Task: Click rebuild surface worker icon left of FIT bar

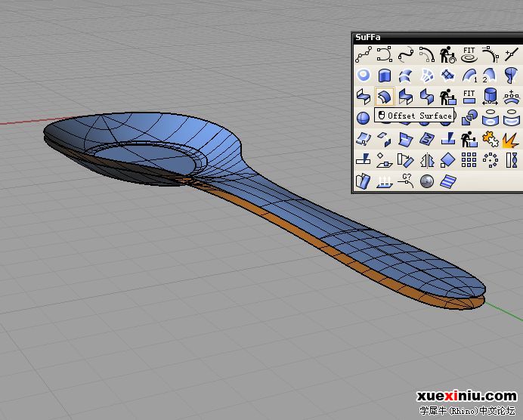Action: [x=448, y=97]
